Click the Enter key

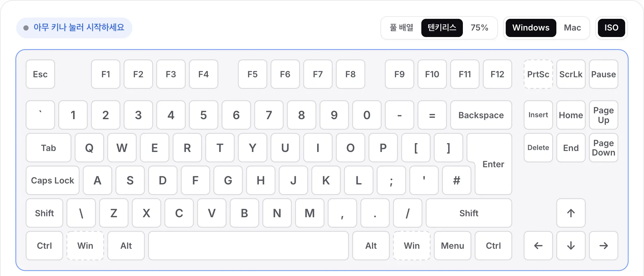coord(493,164)
